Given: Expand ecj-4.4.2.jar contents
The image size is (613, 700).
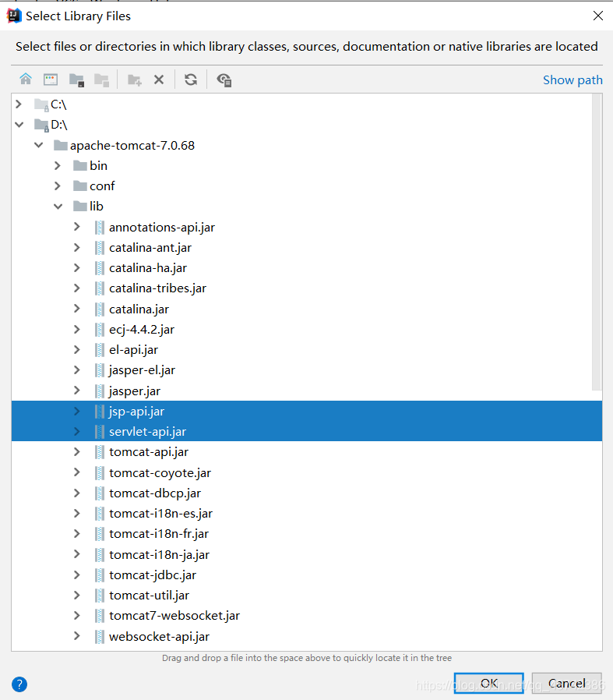Looking at the screenshot, I should (x=77, y=330).
